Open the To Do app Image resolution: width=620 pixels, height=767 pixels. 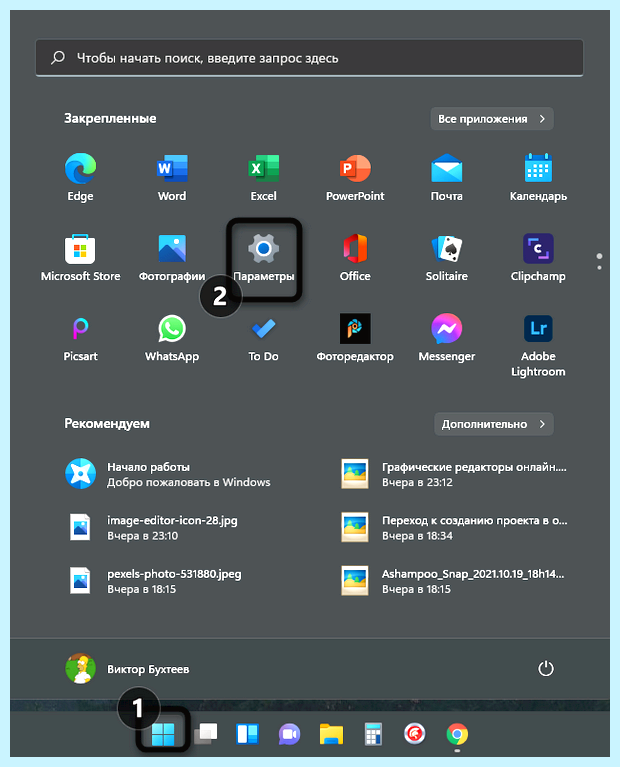[263, 338]
